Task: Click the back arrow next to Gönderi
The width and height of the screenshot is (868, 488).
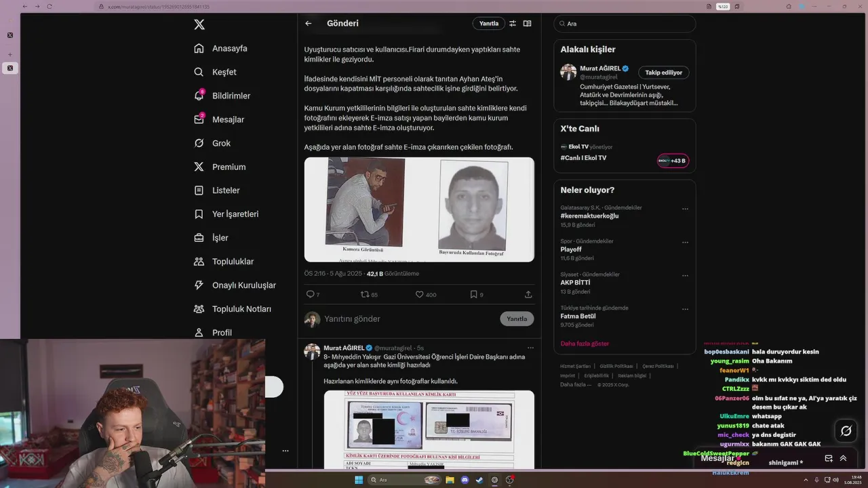Action: point(309,23)
